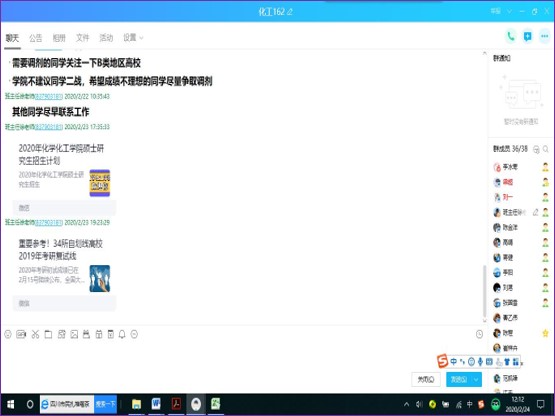Click the chat history vertical scrollbar
The image size is (555, 416).
(485, 291)
